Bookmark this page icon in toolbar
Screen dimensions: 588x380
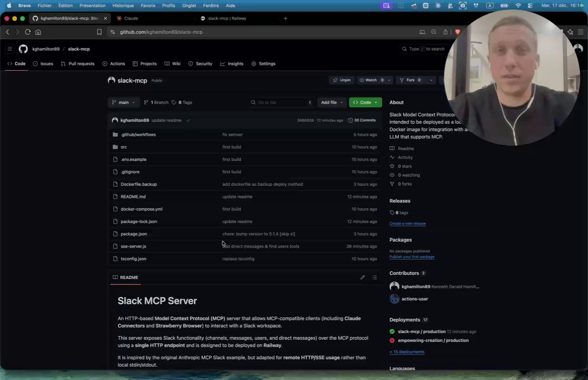click(x=99, y=32)
